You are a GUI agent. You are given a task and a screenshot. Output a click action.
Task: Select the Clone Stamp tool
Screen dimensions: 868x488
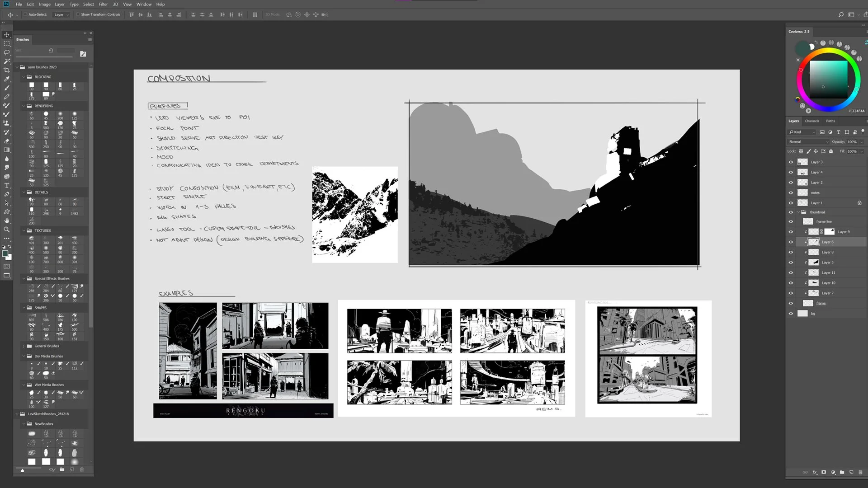(x=7, y=123)
